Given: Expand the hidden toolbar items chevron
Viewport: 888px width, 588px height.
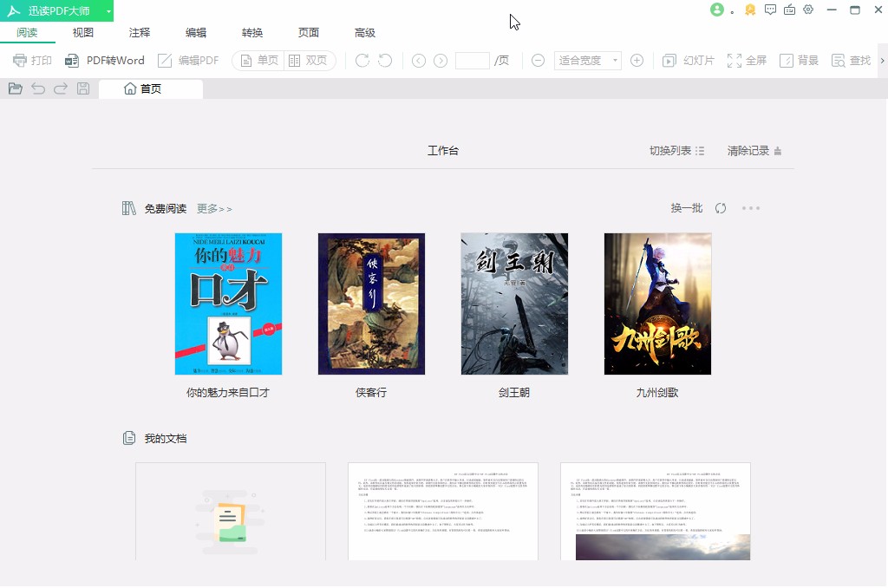Looking at the screenshot, I should 882,60.
